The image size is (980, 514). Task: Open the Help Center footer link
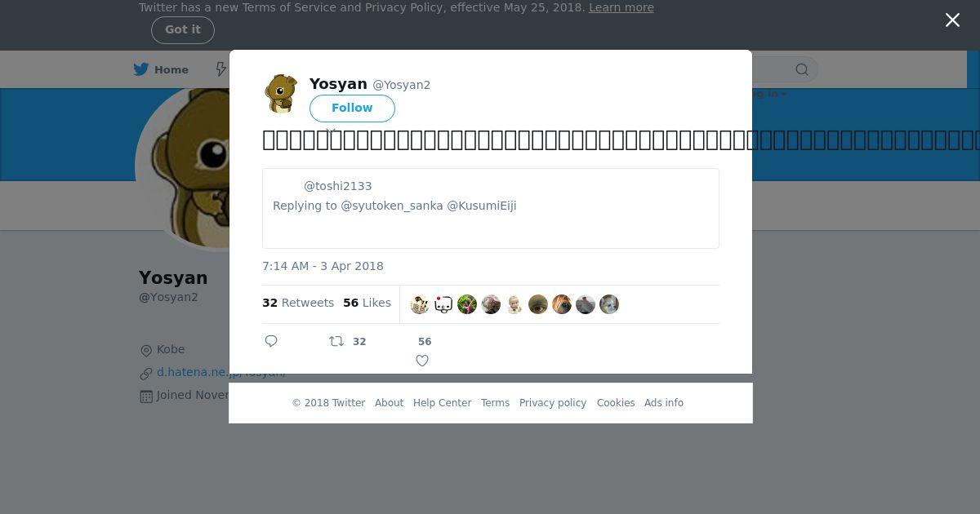(x=442, y=403)
